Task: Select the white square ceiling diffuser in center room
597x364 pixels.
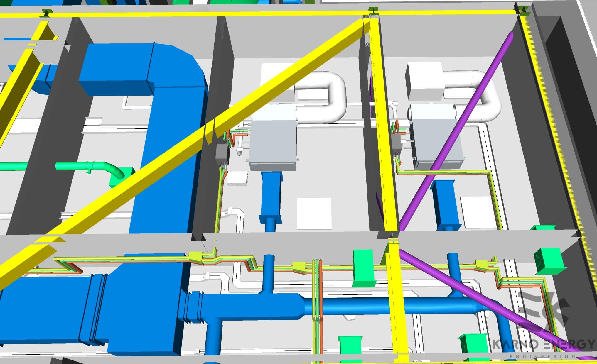Action: (x=314, y=214)
